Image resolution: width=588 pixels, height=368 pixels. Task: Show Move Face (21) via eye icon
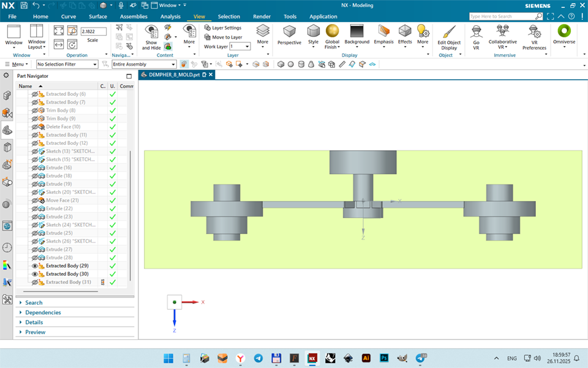pyautogui.click(x=35, y=201)
